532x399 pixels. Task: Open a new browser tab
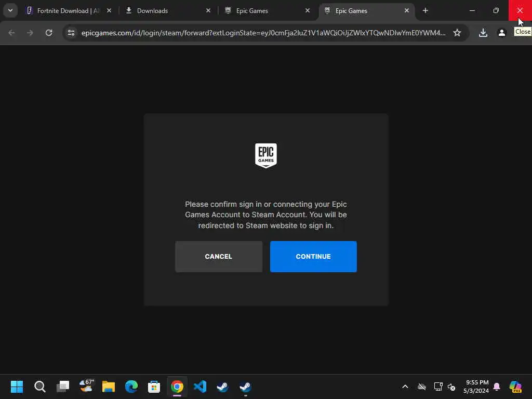425,10
